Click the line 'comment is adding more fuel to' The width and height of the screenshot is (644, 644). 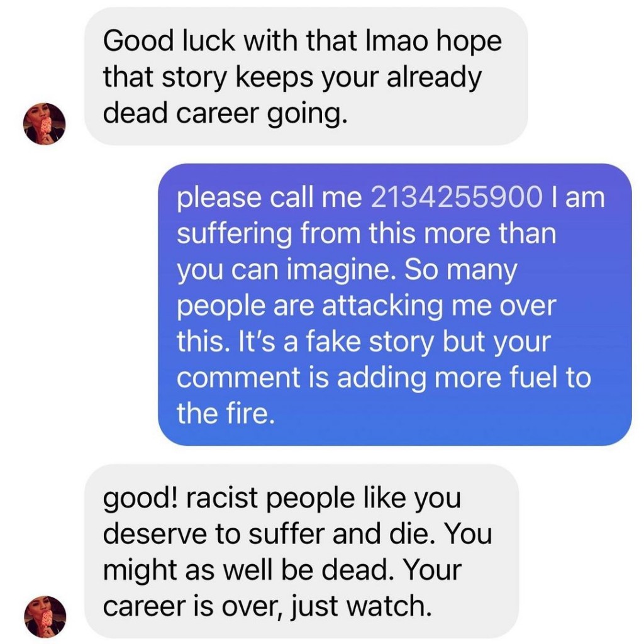384,377
